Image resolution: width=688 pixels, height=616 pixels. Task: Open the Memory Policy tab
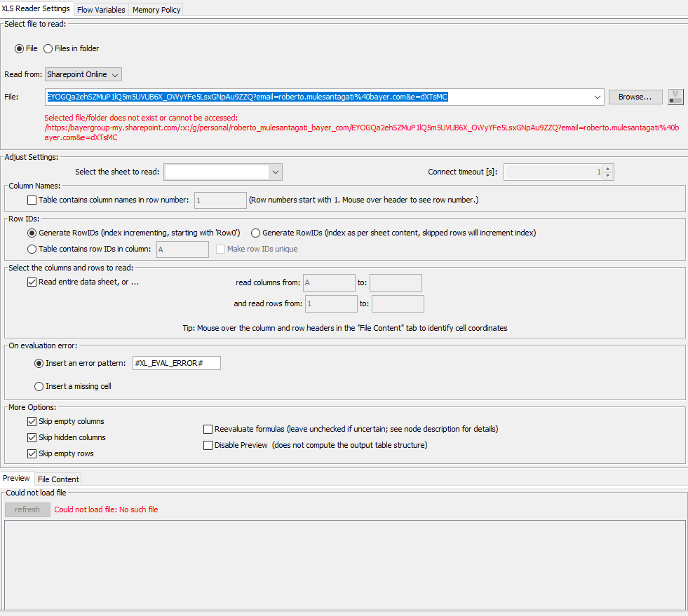point(156,10)
